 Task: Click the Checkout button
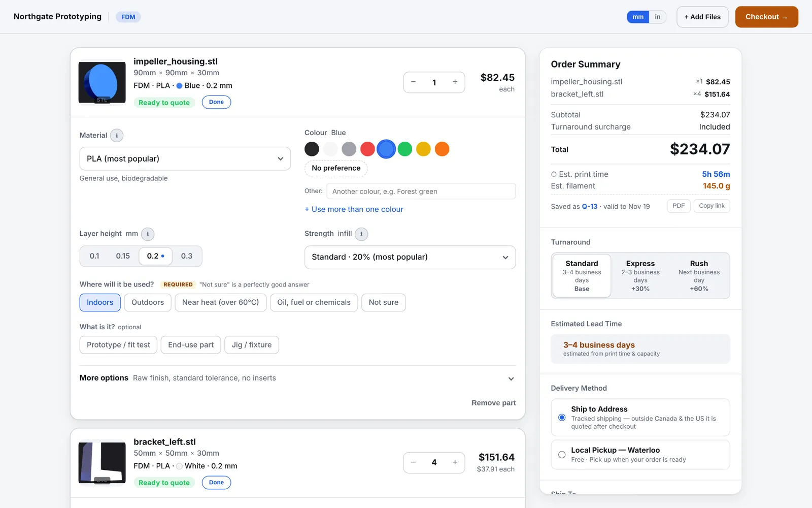click(x=766, y=17)
